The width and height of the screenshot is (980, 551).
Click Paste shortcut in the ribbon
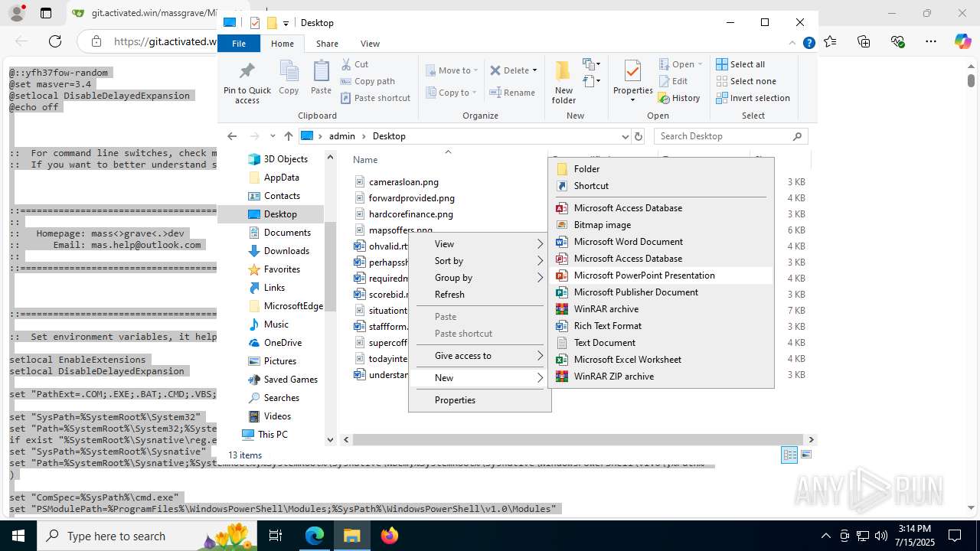[375, 98]
